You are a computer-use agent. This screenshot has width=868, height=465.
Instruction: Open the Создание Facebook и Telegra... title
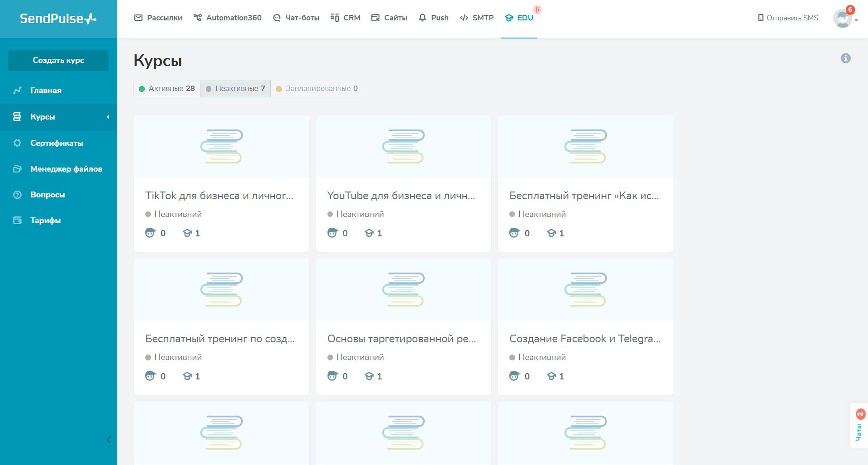[x=585, y=339]
